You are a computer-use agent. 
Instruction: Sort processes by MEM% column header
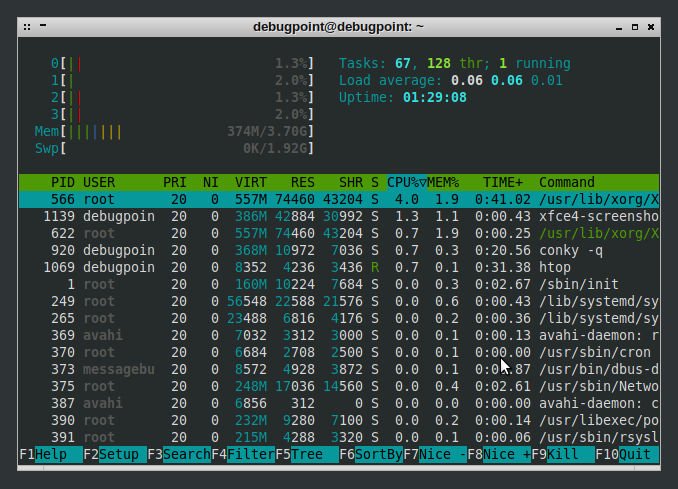click(443, 182)
